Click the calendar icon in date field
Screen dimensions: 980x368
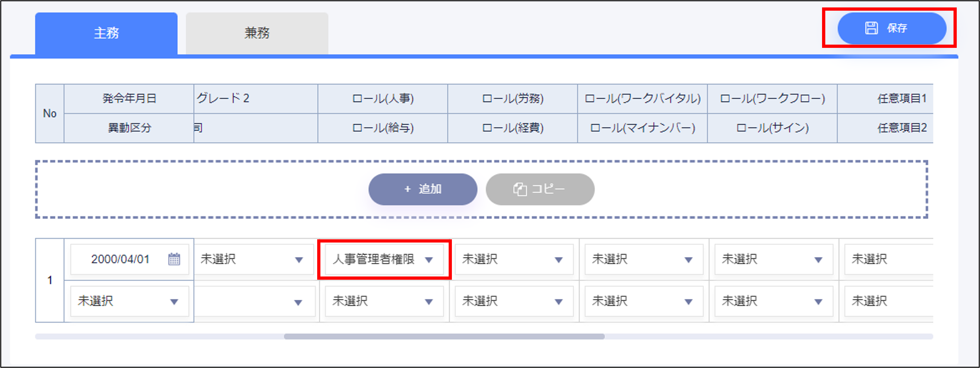tap(174, 259)
